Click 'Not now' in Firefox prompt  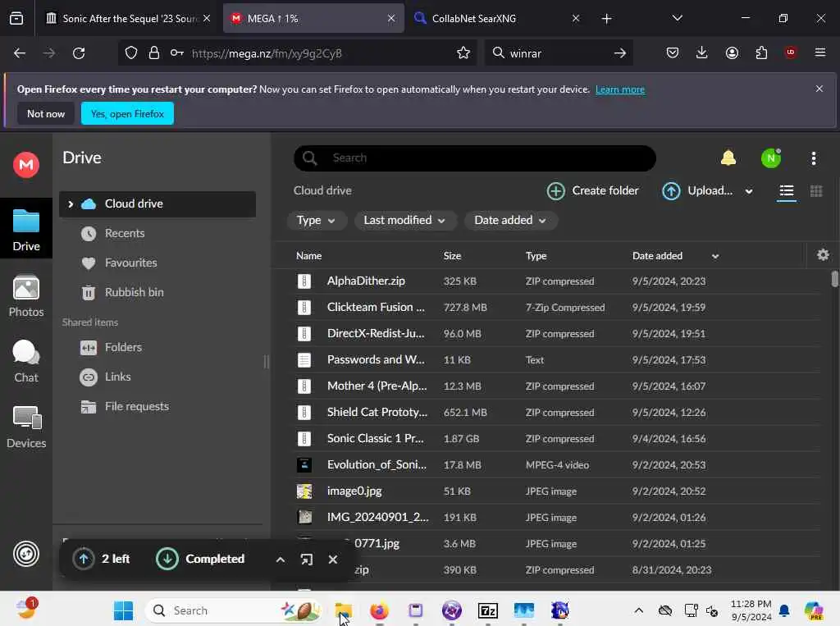(x=46, y=113)
